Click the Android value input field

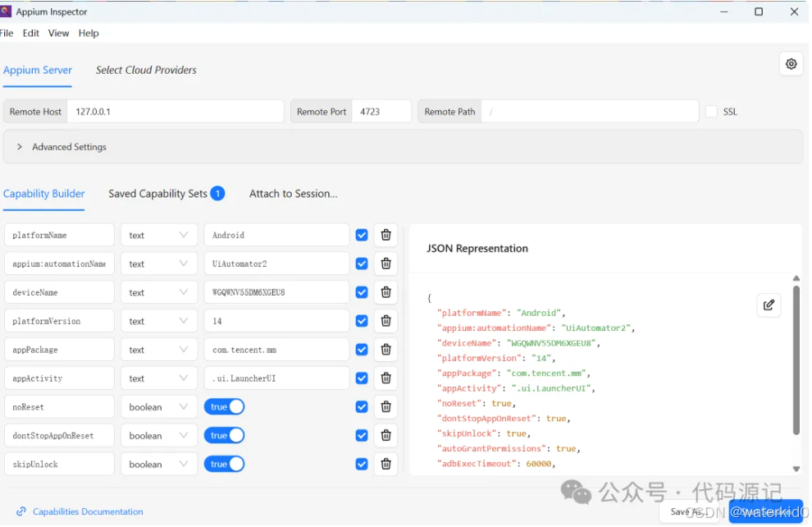277,236
